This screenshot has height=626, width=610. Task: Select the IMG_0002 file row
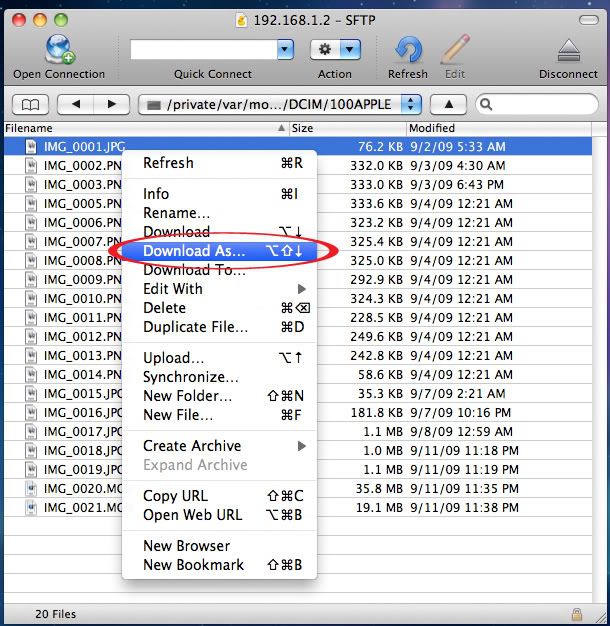point(298,166)
